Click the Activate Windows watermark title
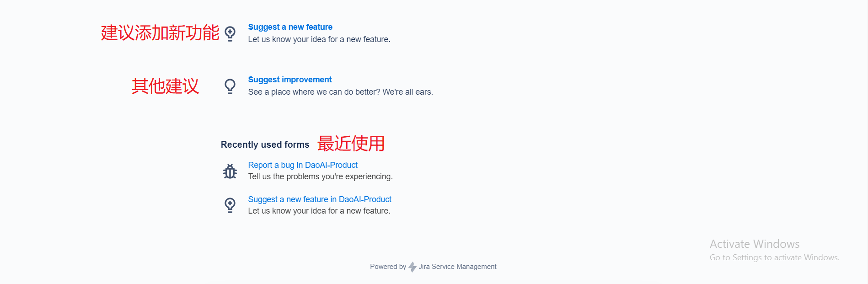This screenshot has width=868, height=284. point(755,244)
